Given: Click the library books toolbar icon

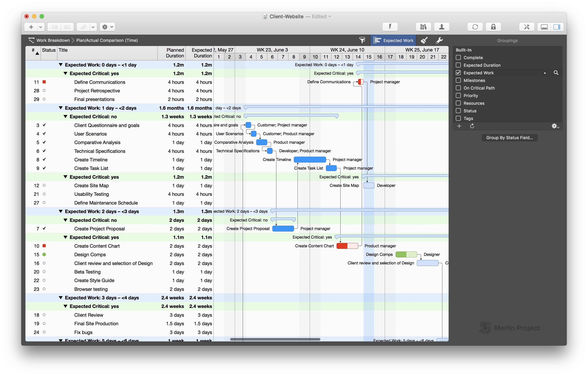Looking at the screenshot, I should 423,27.
